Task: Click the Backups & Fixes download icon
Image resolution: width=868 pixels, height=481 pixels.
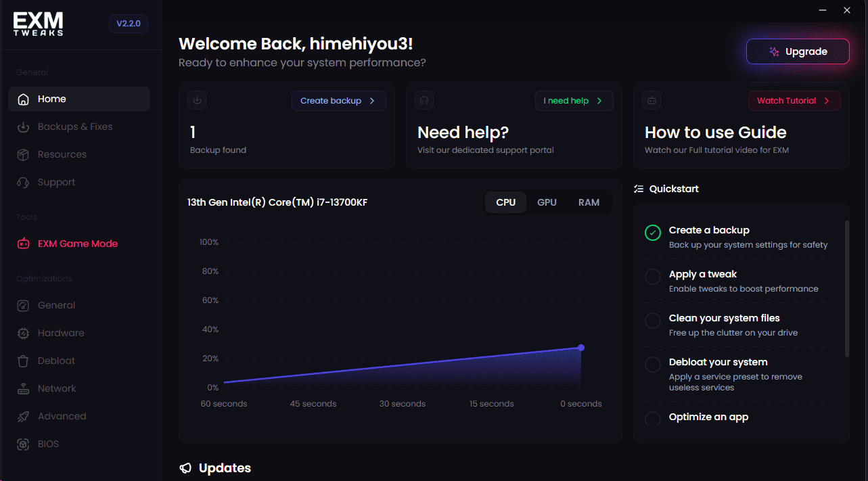Action: 24,127
